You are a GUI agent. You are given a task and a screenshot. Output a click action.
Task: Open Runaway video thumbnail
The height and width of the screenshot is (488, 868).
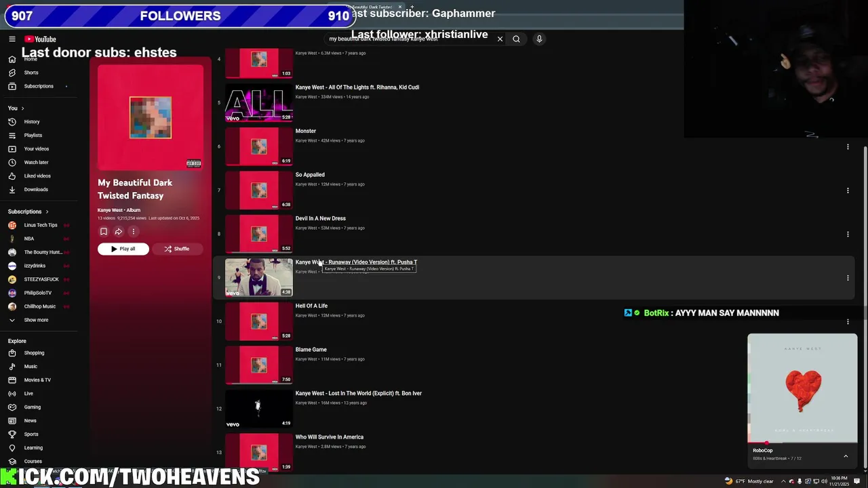[259, 278]
